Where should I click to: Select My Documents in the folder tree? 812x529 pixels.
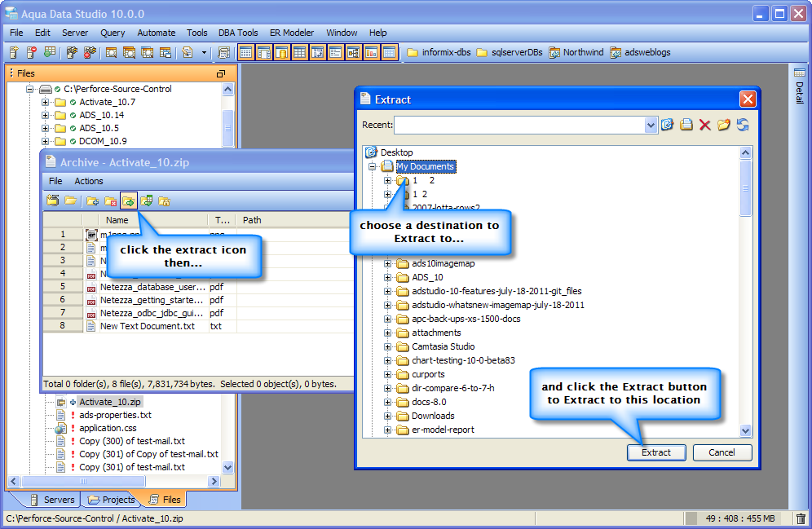(426, 166)
